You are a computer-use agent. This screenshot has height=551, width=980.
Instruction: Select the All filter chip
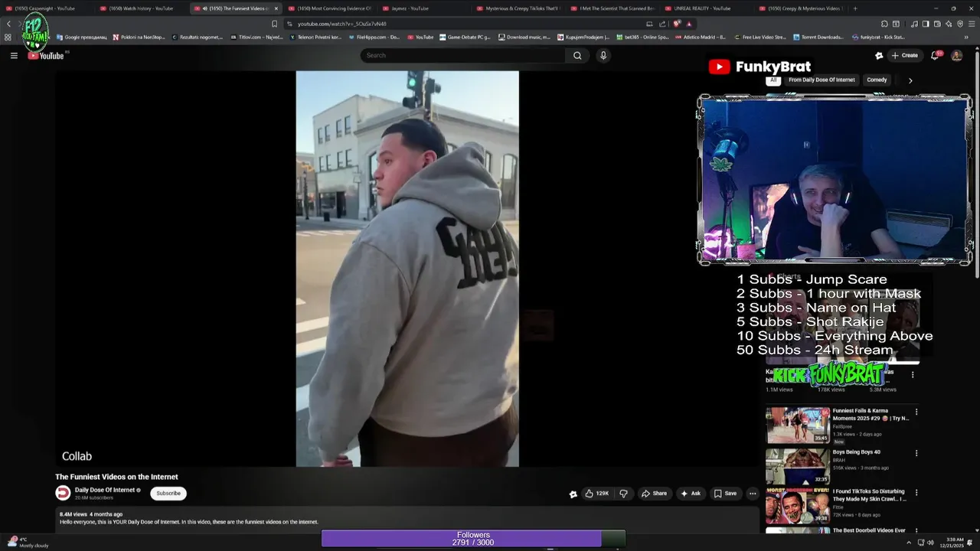coord(773,80)
